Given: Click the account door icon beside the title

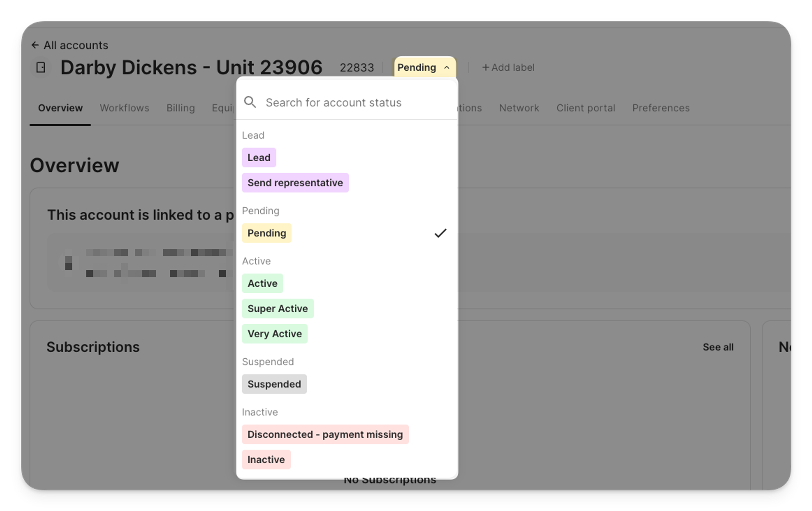Looking at the screenshot, I should tap(41, 67).
